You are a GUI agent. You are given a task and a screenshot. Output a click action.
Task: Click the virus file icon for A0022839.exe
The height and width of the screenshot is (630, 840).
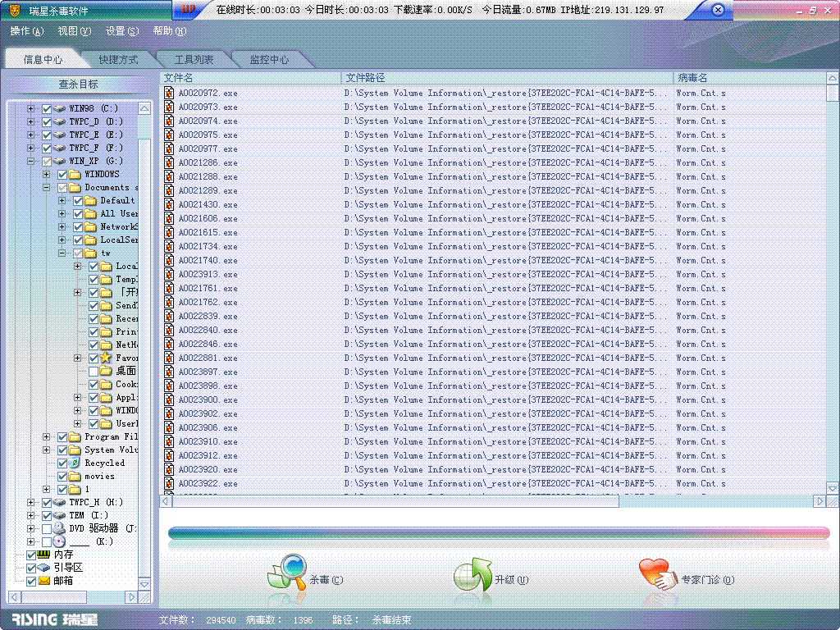[169, 316]
